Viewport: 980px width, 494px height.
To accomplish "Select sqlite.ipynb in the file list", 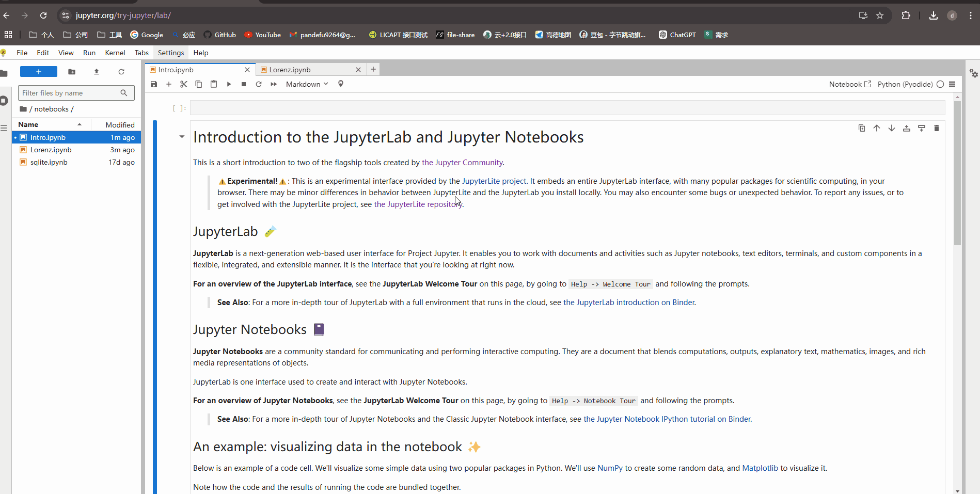I will click(x=76, y=162).
